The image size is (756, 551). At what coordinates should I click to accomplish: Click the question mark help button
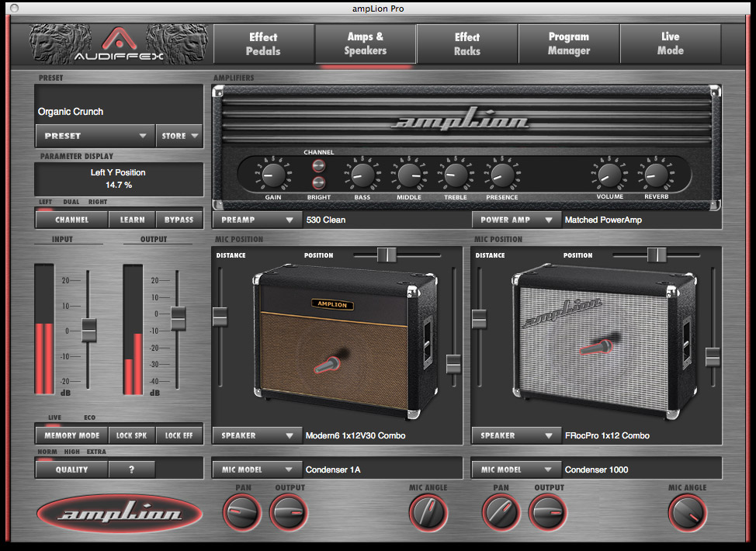(x=132, y=470)
